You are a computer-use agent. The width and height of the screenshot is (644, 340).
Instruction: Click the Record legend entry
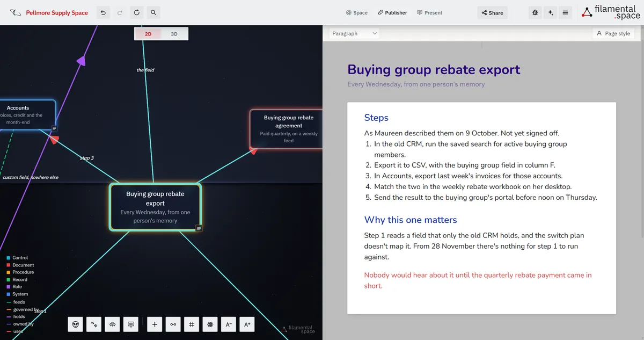coord(17,280)
